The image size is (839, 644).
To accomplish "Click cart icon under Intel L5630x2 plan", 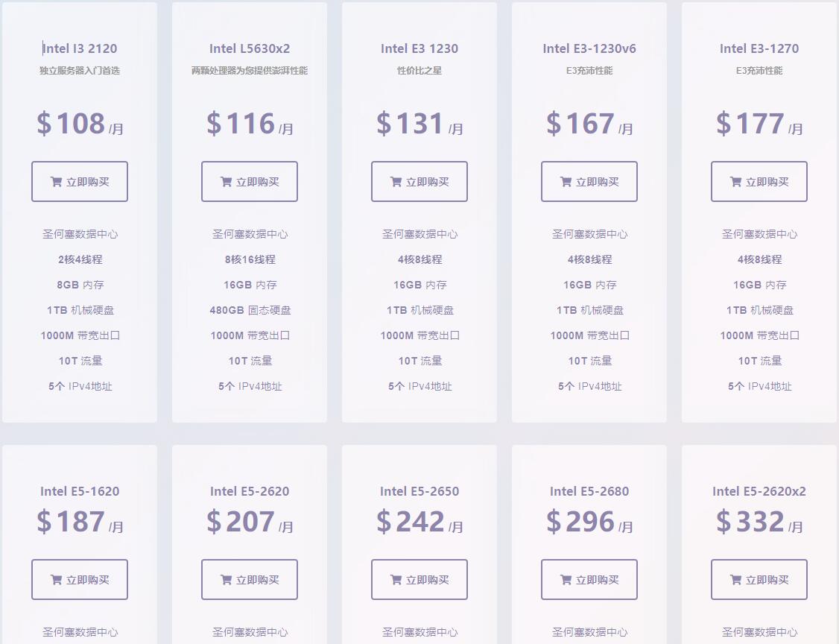I will tap(226, 182).
